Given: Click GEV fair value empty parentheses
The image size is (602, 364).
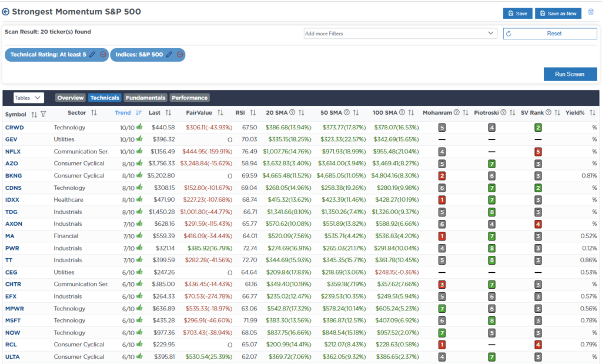Looking at the screenshot, I should click(230, 140).
